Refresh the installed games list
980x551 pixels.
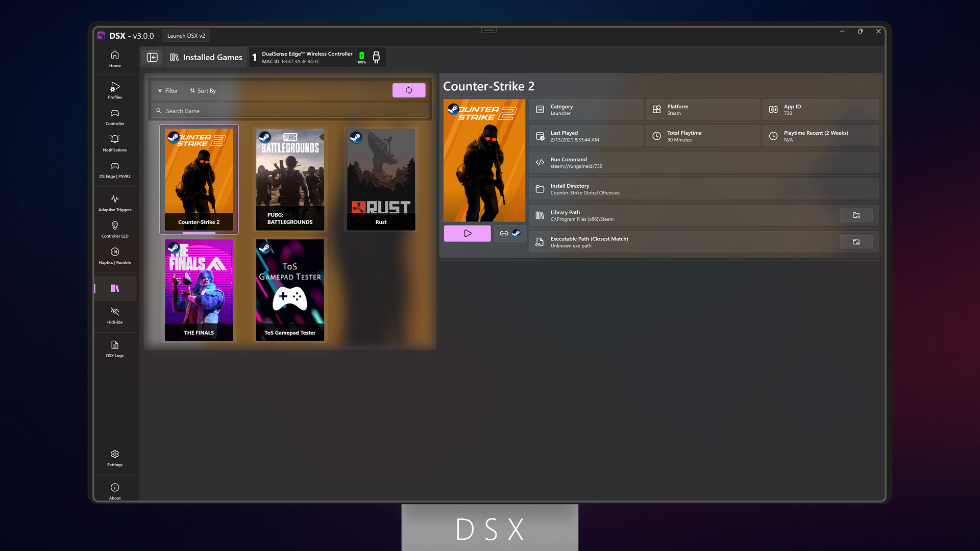click(x=408, y=90)
